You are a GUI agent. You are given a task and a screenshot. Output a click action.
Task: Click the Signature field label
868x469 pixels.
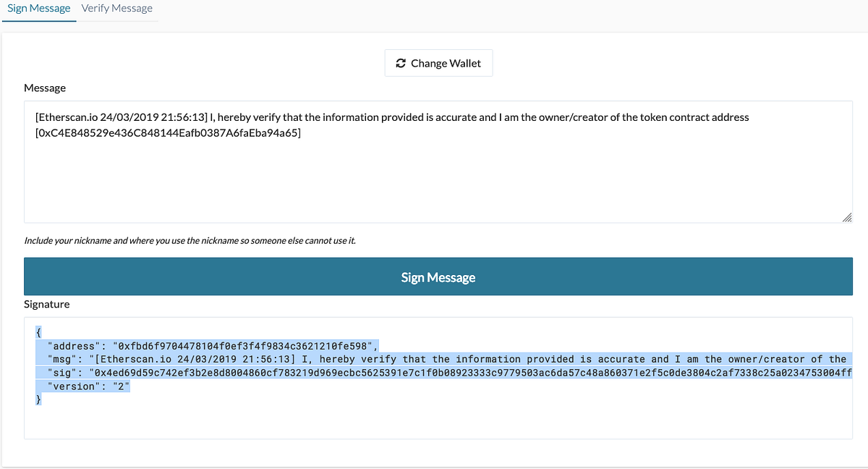pyautogui.click(x=47, y=304)
